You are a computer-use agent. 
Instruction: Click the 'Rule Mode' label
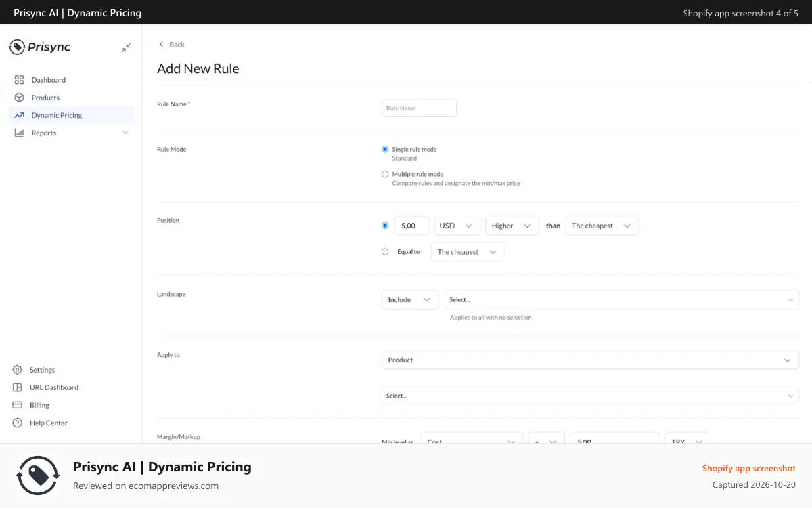click(171, 149)
